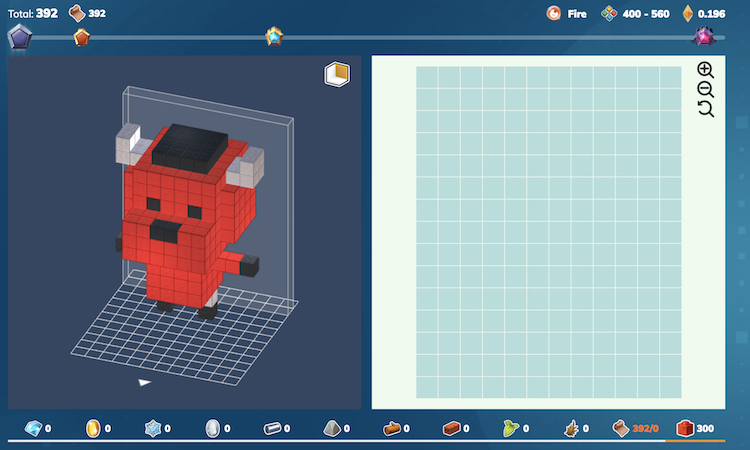Screen dimensions: 750x450
Task: Click the blue-gold gem milestone marker
Action: (x=274, y=36)
